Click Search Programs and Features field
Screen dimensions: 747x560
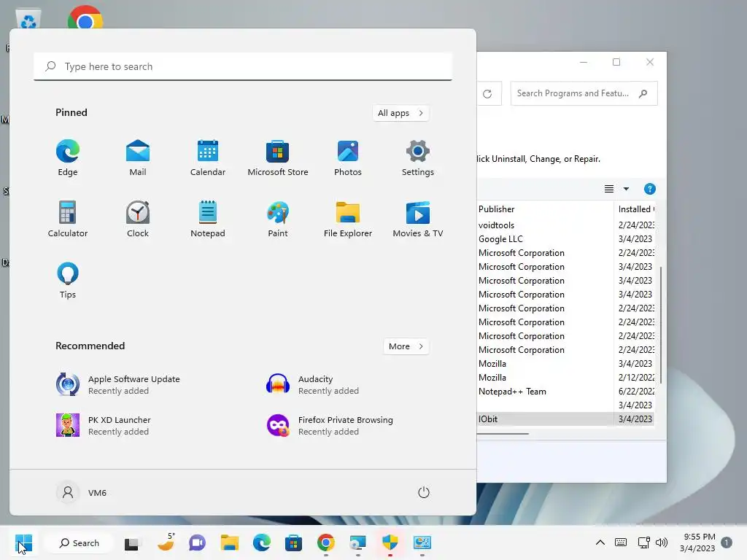click(584, 93)
